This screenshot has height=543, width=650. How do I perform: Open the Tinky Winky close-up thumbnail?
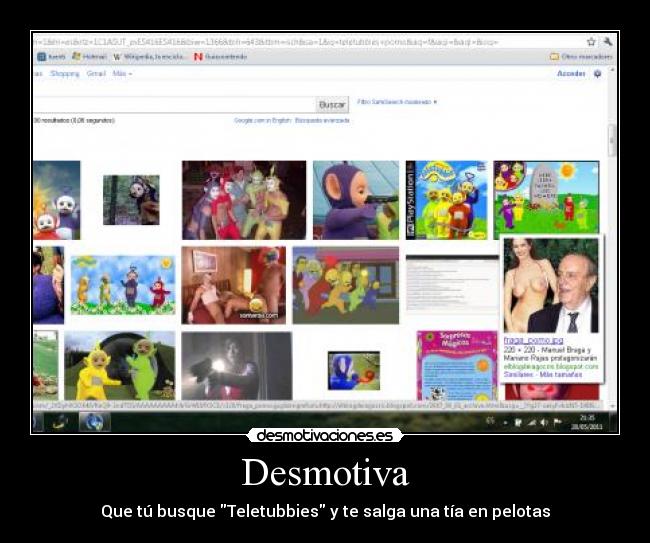coord(356,200)
